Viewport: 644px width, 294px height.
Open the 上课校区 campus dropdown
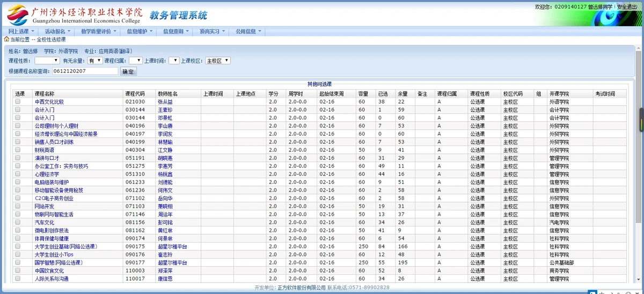[218, 61]
